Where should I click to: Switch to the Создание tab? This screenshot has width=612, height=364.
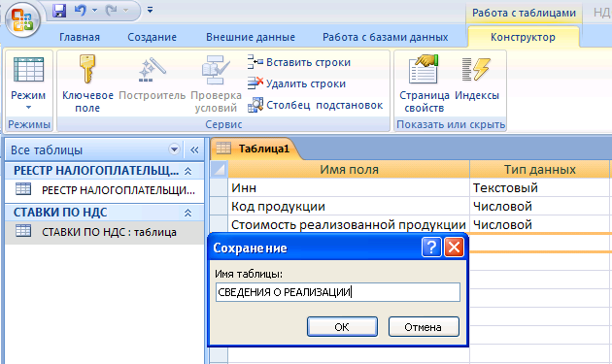coord(153,37)
